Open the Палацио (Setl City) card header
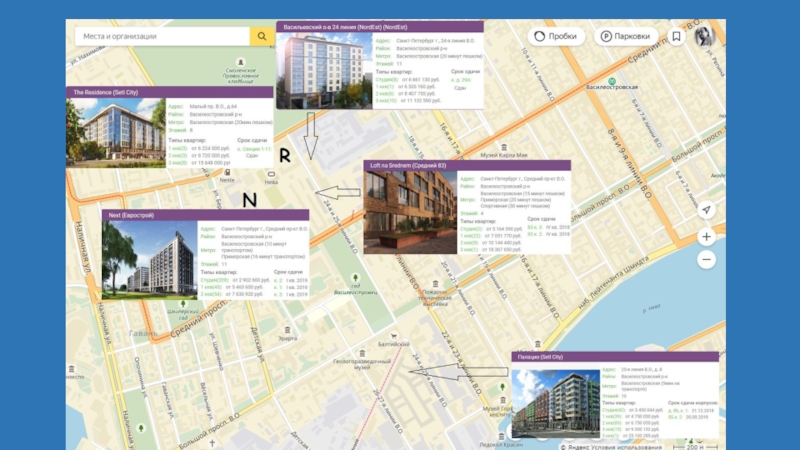 click(x=615, y=357)
